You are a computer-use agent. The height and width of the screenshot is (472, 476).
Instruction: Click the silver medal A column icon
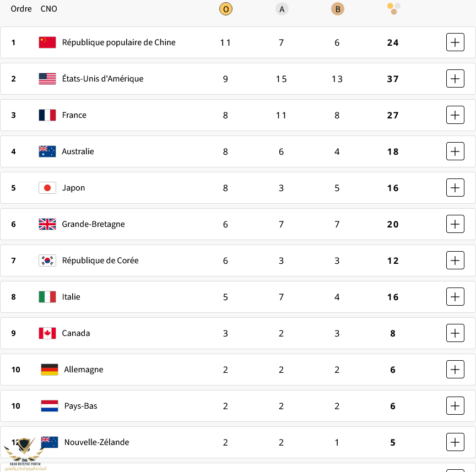click(x=282, y=9)
